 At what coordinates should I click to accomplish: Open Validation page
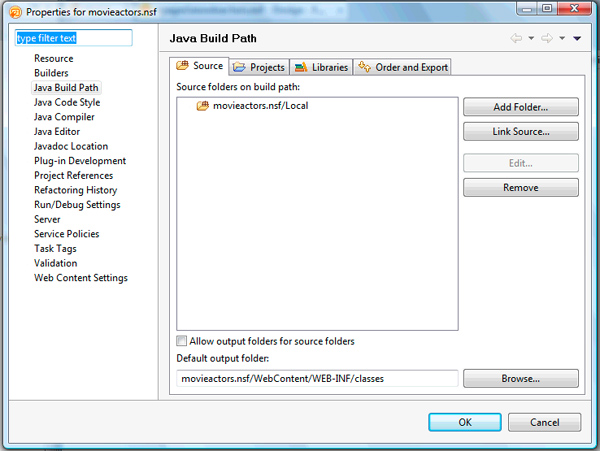click(55, 263)
